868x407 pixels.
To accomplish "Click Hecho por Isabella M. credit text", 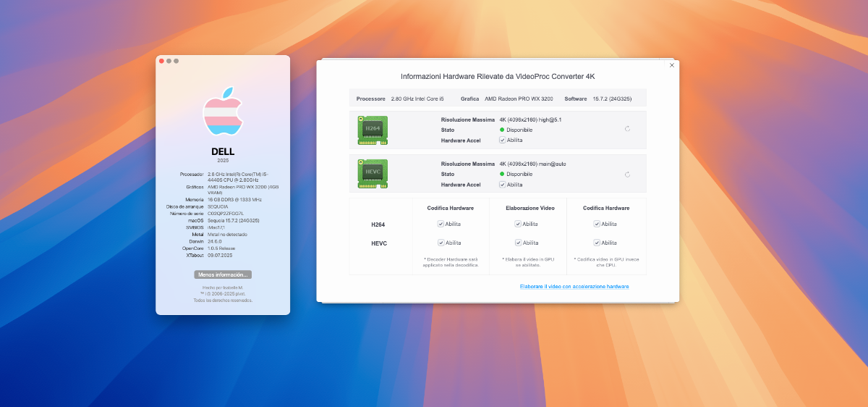I will 223,288.
